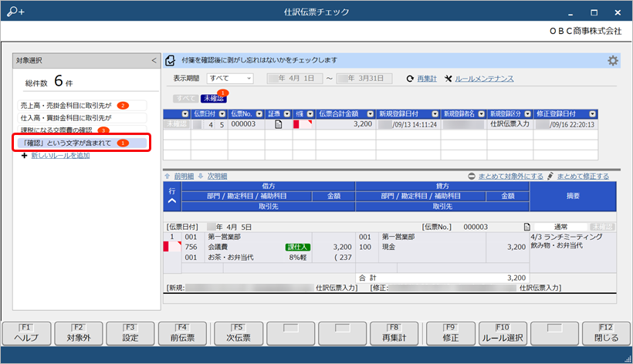Collapse the 行 column chevron
The width and height of the screenshot is (633, 364).
click(x=172, y=201)
